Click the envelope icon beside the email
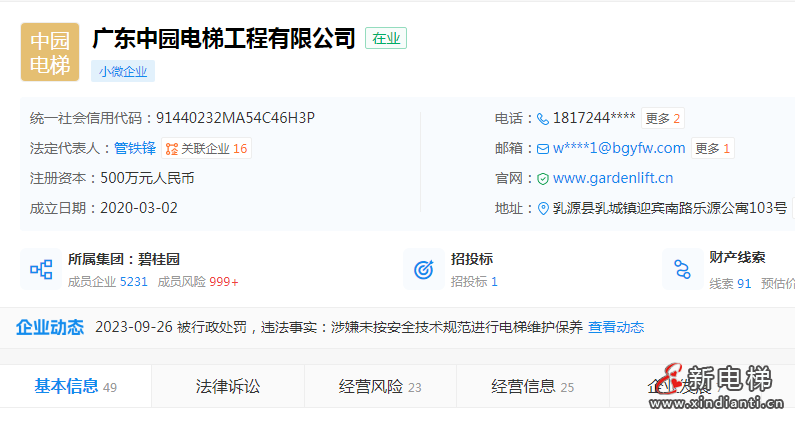This screenshot has width=795, height=423. tap(543, 149)
